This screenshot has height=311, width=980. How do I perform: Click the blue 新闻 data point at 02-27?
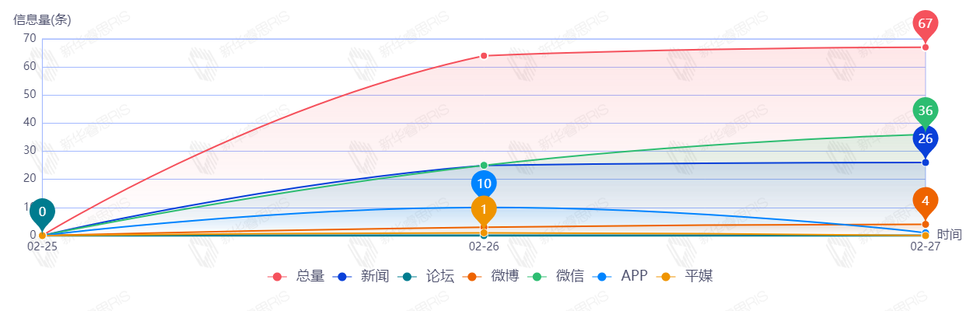pyautogui.click(x=925, y=162)
